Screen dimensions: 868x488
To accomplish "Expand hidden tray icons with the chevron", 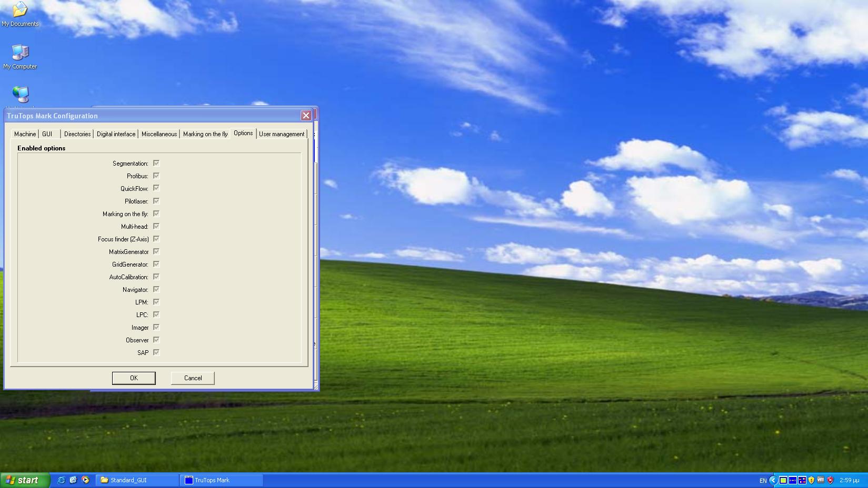I will pos(773,480).
